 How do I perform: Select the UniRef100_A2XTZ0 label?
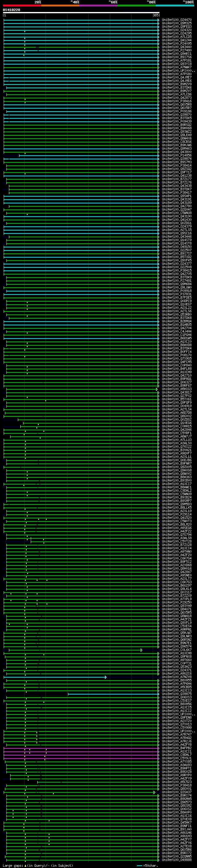pos(177,721)
